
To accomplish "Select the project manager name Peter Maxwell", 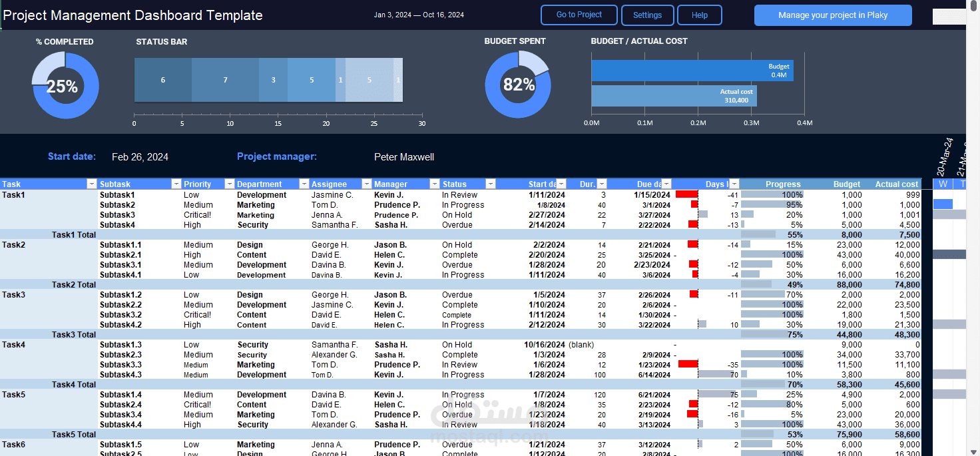I will click(x=404, y=157).
